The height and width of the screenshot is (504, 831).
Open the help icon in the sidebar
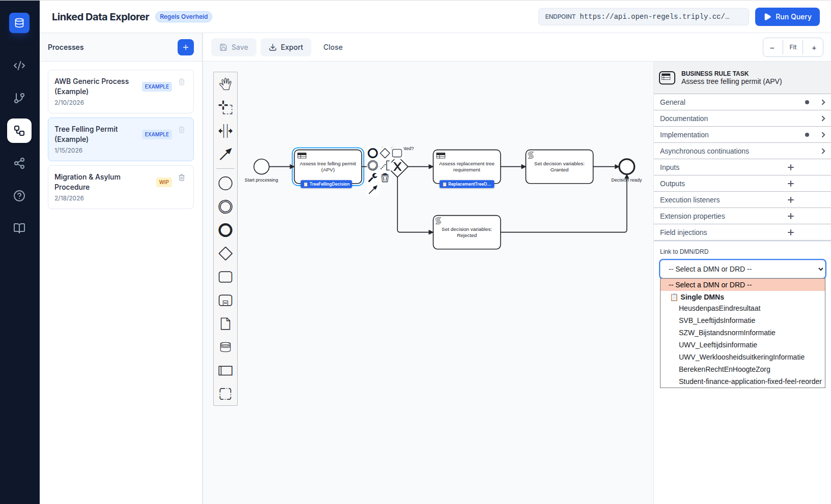click(19, 195)
